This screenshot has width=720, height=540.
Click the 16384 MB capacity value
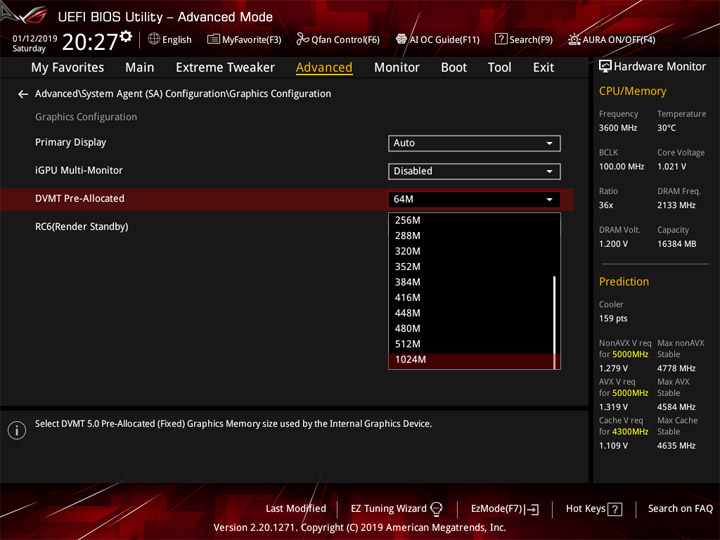coord(677,244)
